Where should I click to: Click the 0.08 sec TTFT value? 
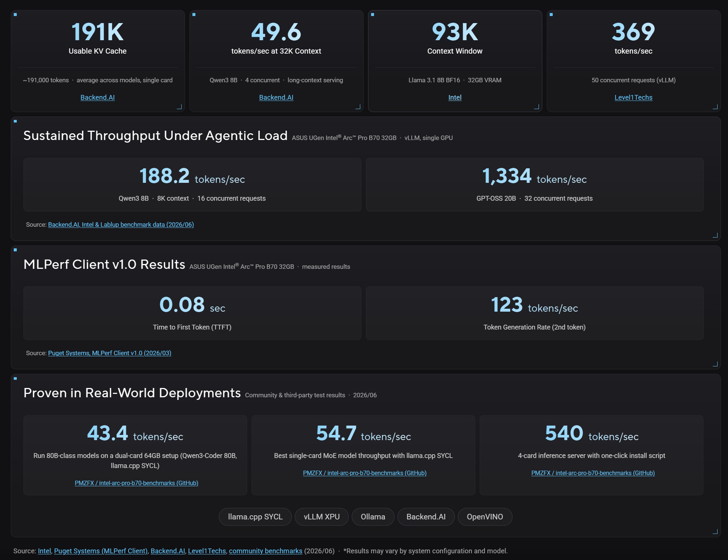coord(192,305)
